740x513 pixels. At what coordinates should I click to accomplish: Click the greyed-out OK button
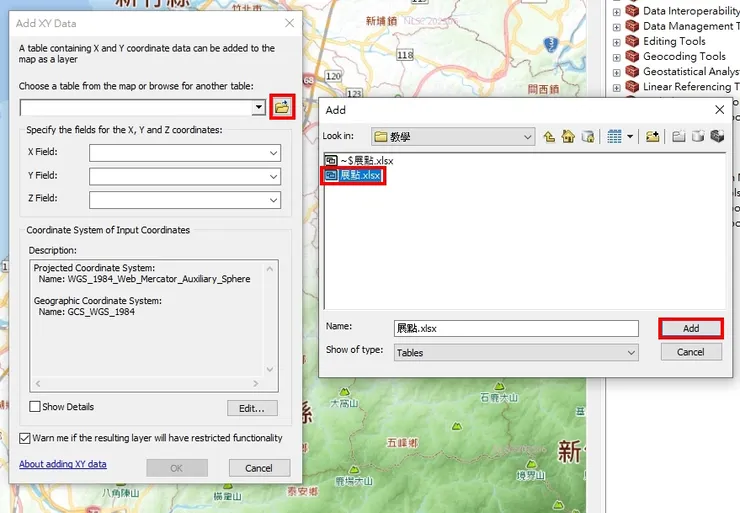(x=177, y=468)
